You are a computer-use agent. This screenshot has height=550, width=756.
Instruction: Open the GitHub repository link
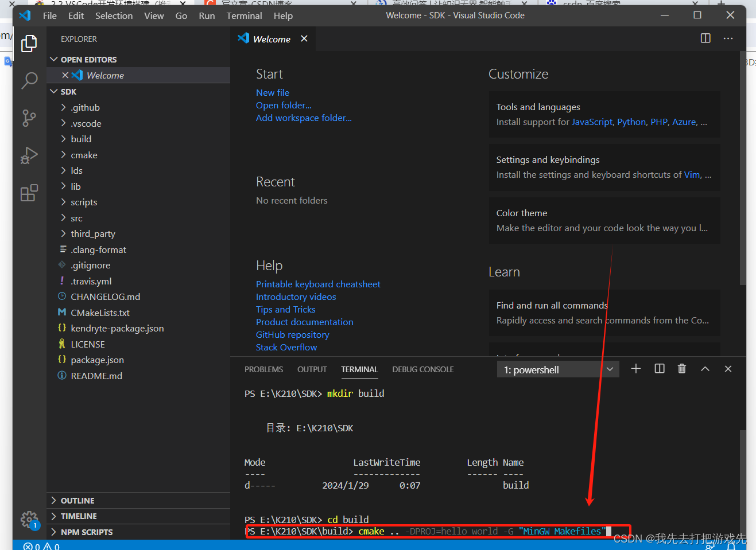click(x=293, y=334)
